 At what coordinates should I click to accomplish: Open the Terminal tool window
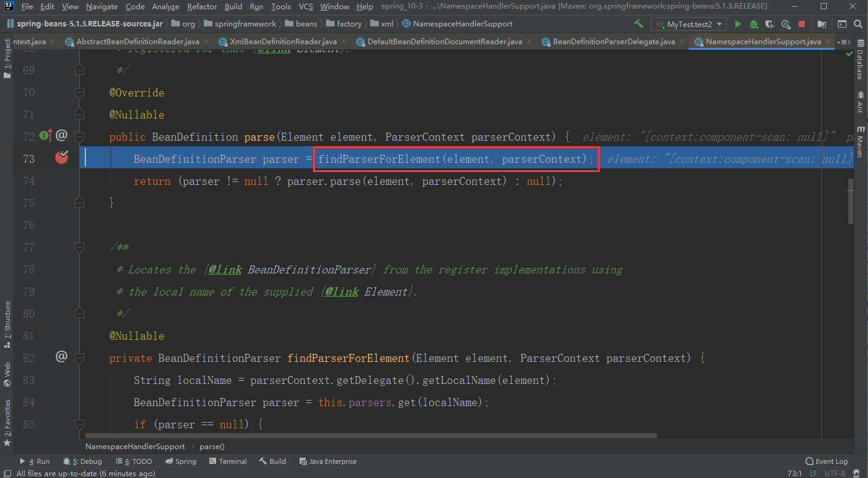pyautogui.click(x=228, y=461)
